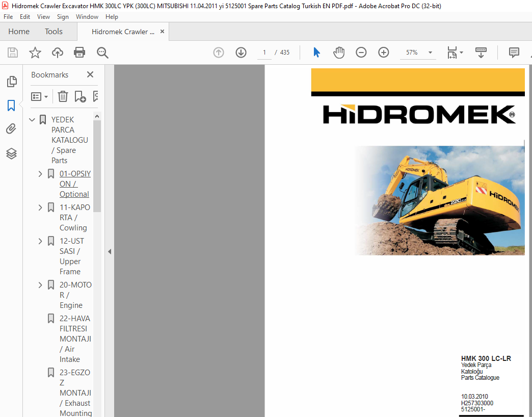The height and width of the screenshot is (417, 532).
Task: Open the Layers panel icon
Action: tap(11, 154)
